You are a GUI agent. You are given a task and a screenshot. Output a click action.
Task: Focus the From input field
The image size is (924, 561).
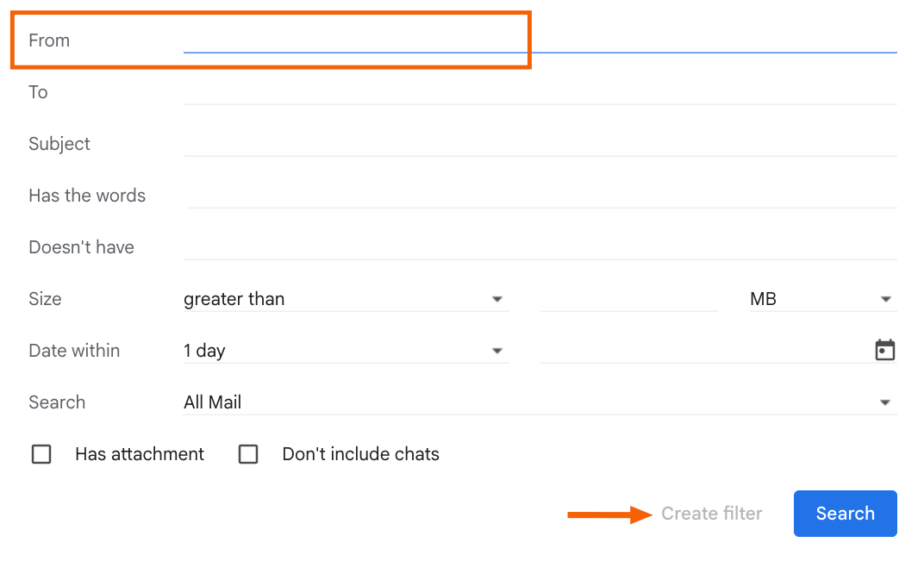[x=540, y=40]
